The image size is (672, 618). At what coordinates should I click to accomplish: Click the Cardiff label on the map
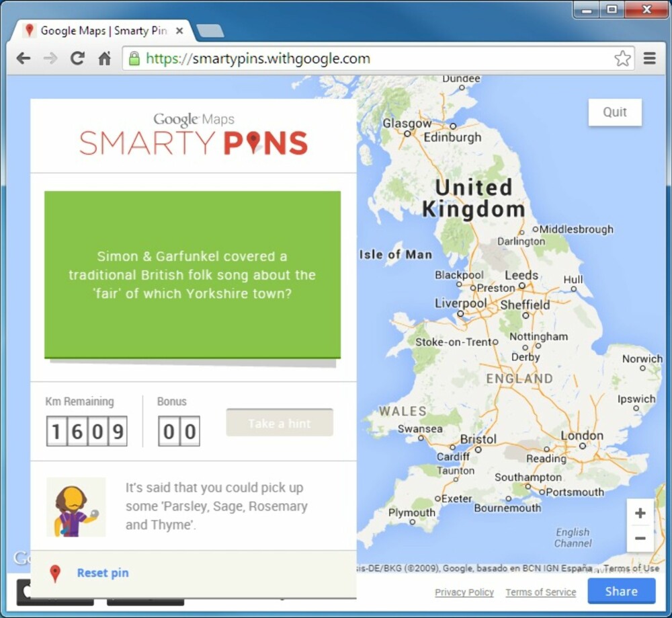click(453, 457)
